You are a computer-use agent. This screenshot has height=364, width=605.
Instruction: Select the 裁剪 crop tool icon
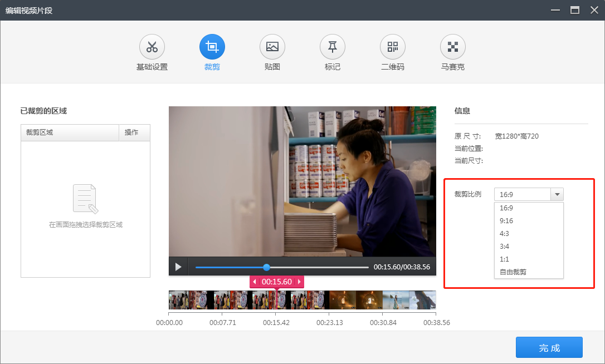(x=212, y=47)
